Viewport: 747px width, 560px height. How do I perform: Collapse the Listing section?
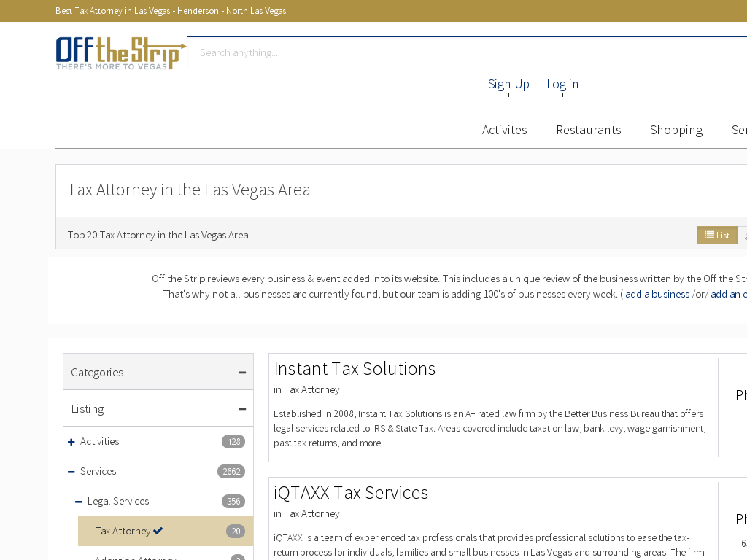tap(241, 409)
